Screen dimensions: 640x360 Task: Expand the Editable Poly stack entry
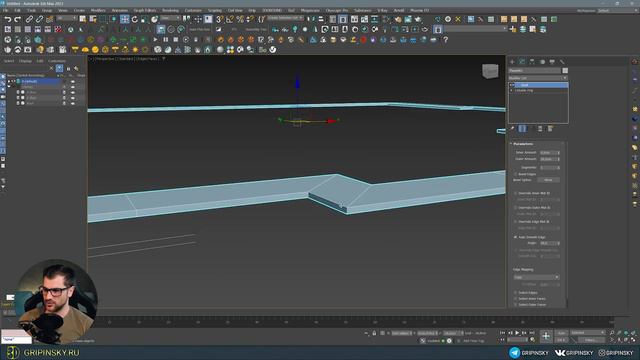pos(511,90)
